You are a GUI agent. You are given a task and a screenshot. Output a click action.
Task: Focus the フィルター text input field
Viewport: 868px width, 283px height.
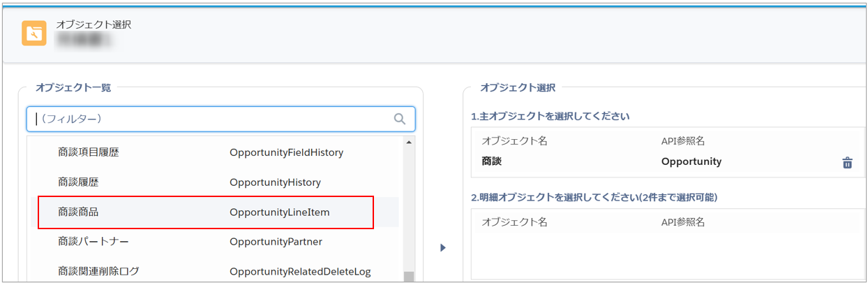(x=209, y=119)
